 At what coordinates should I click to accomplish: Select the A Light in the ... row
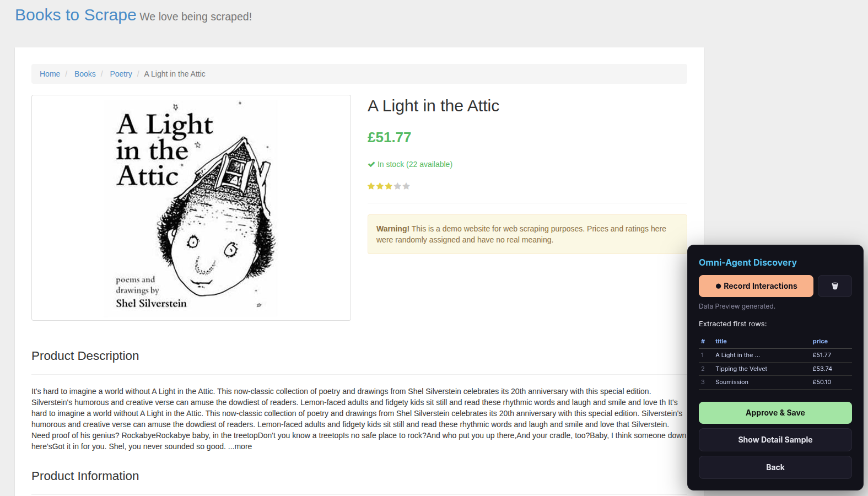(775, 355)
